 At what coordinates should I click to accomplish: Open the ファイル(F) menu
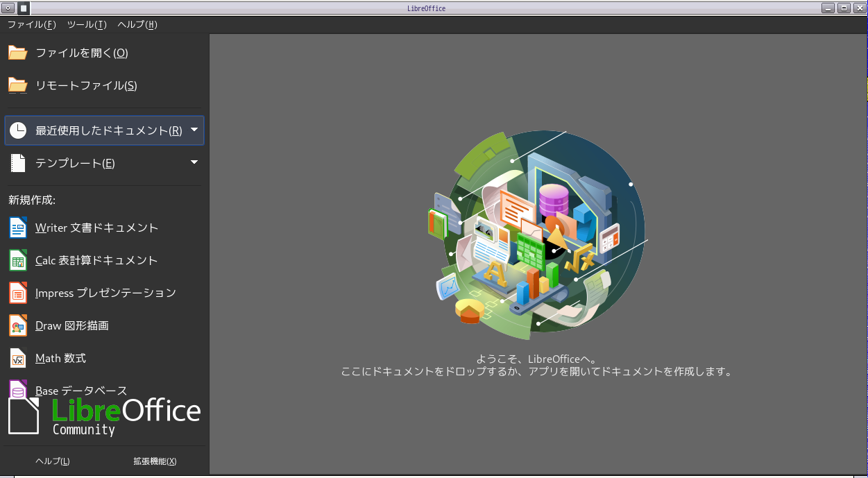pyautogui.click(x=31, y=24)
